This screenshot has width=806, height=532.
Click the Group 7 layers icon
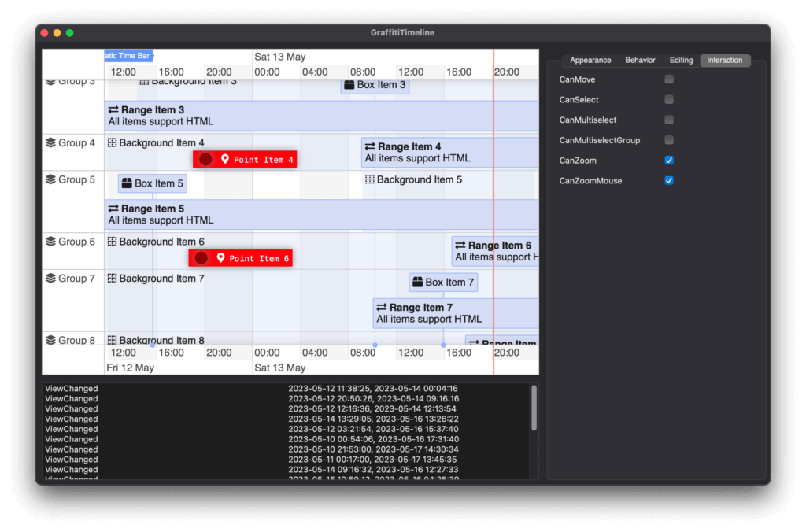click(50, 278)
